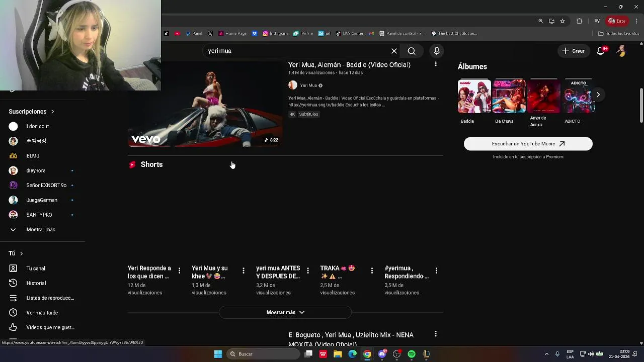Image resolution: width=644 pixels, height=362 pixels.
Task: Open Spotify from the taskbar
Action: pyautogui.click(x=412, y=354)
